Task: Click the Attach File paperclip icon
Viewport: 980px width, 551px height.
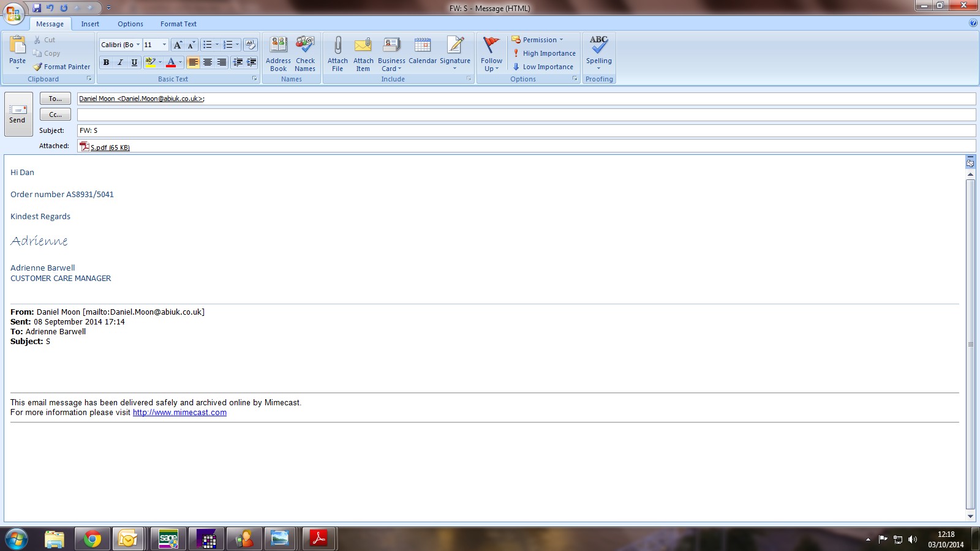Action: click(337, 47)
